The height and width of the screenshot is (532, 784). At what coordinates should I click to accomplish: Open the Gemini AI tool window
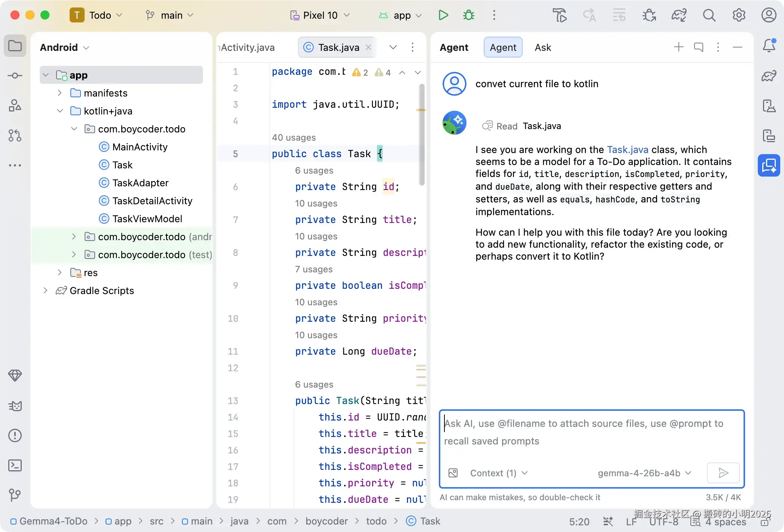(769, 165)
